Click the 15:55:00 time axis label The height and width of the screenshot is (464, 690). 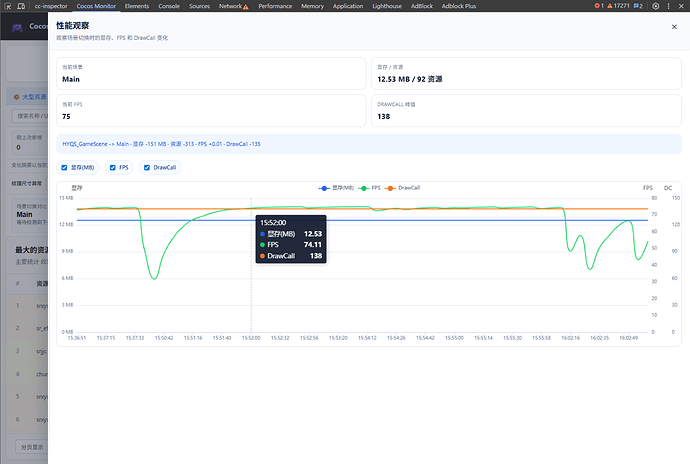coord(455,338)
